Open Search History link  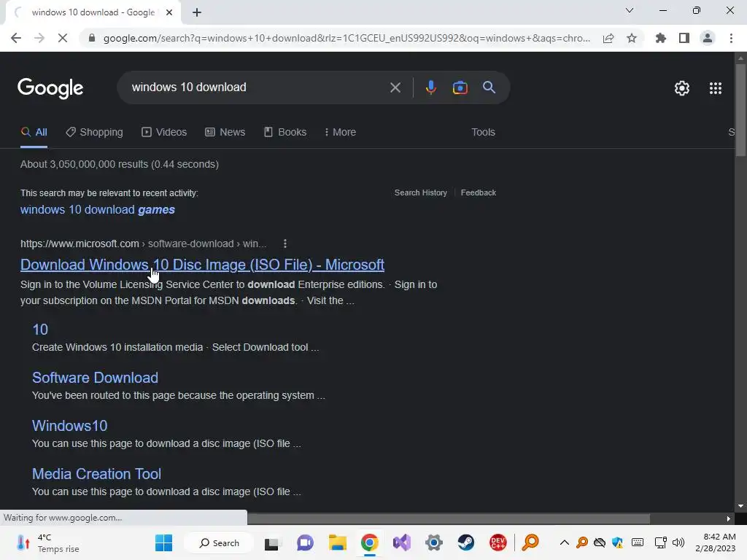421,192
